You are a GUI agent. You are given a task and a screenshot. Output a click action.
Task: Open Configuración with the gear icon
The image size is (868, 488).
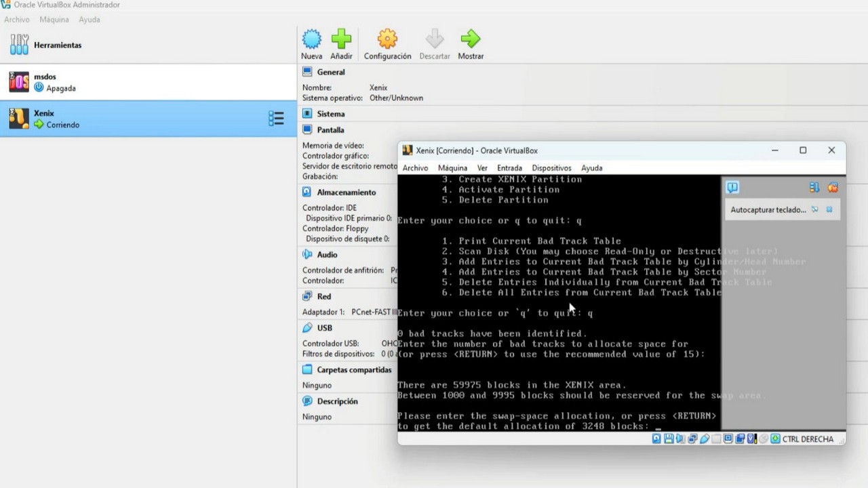coord(387,39)
